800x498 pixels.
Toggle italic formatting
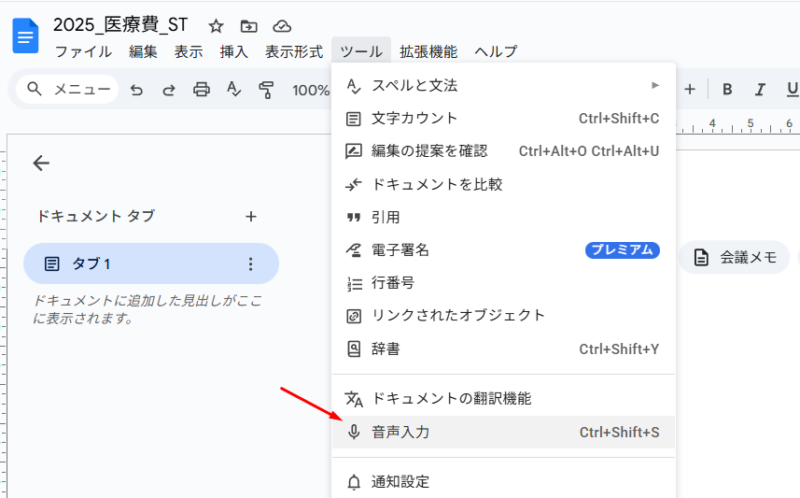click(760, 90)
